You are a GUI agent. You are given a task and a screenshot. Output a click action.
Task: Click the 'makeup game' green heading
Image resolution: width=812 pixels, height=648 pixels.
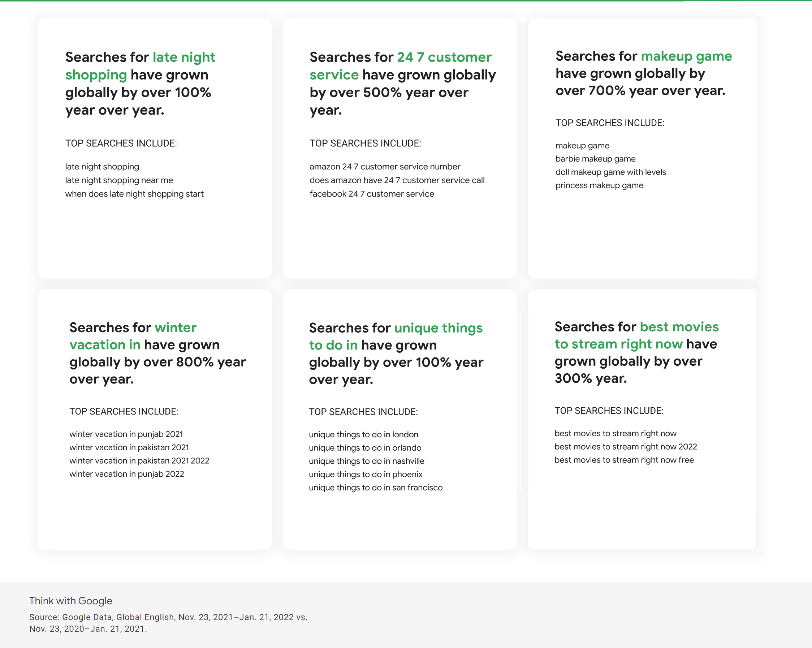[x=686, y=56]
